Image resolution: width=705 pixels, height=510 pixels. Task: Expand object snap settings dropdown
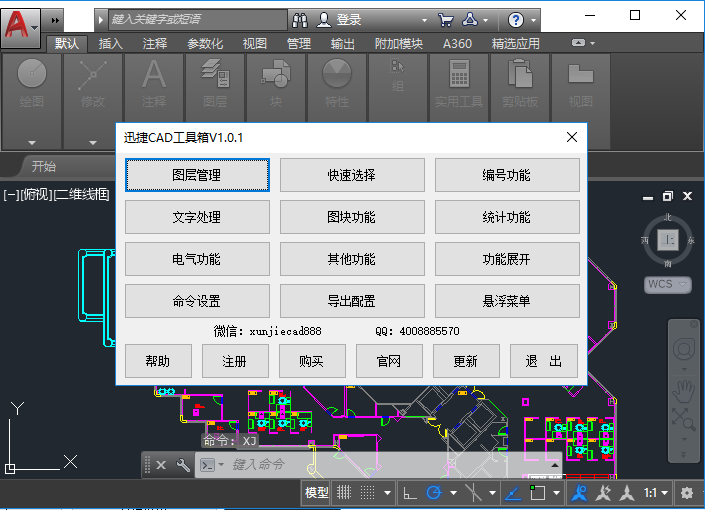[556, 493]
